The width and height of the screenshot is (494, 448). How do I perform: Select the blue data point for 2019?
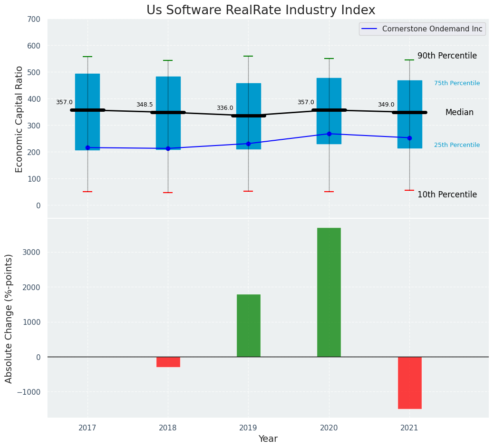click(x=248, y=144)
